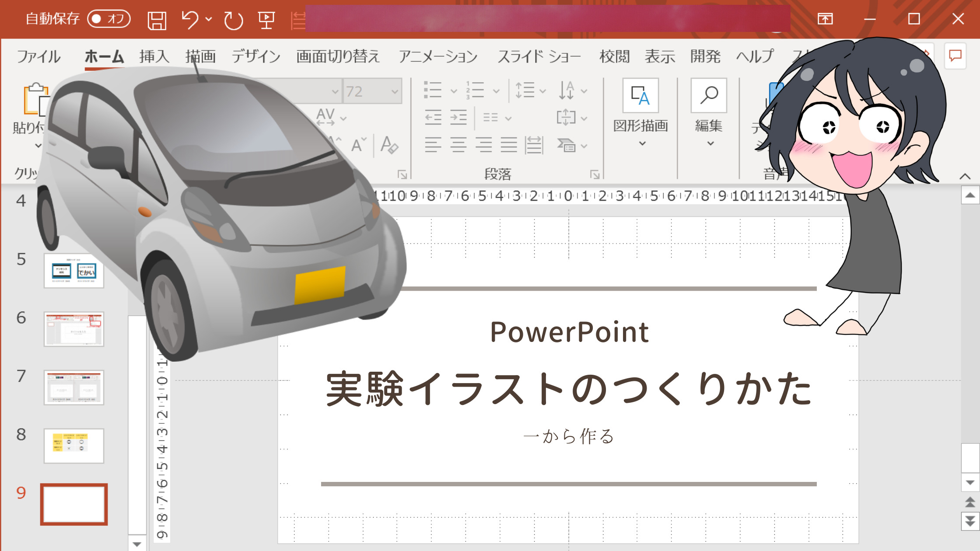Open the スライド ショー tab
The width and height of the screenshot is (980, 551).
pos(539,56)
